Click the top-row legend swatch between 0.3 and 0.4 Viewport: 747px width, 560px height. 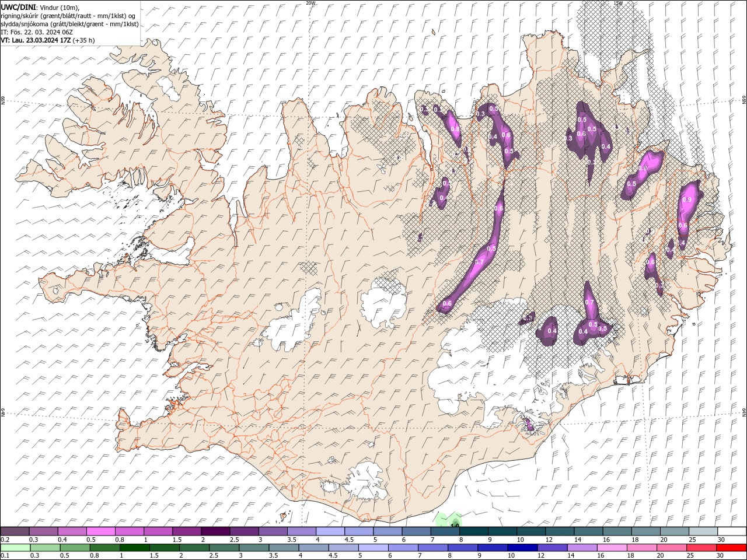(x=44, y=531)
